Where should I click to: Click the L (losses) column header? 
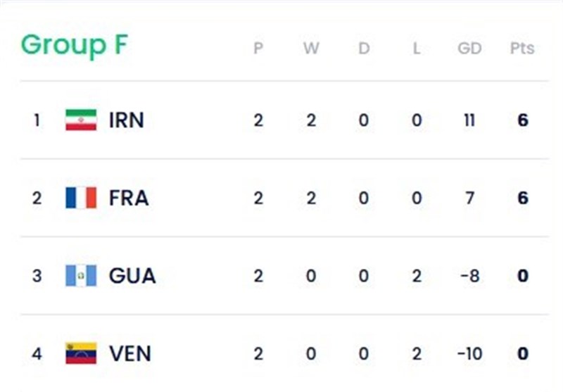[417, 49]
